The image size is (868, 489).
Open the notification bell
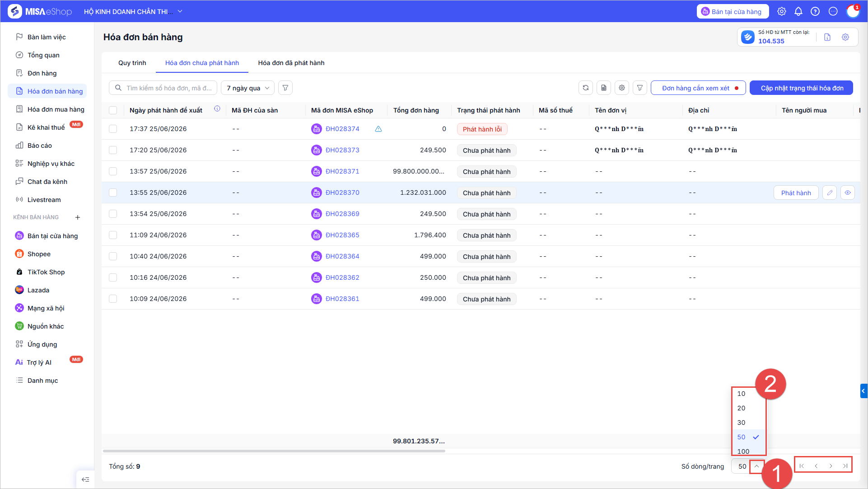(798, 12)
